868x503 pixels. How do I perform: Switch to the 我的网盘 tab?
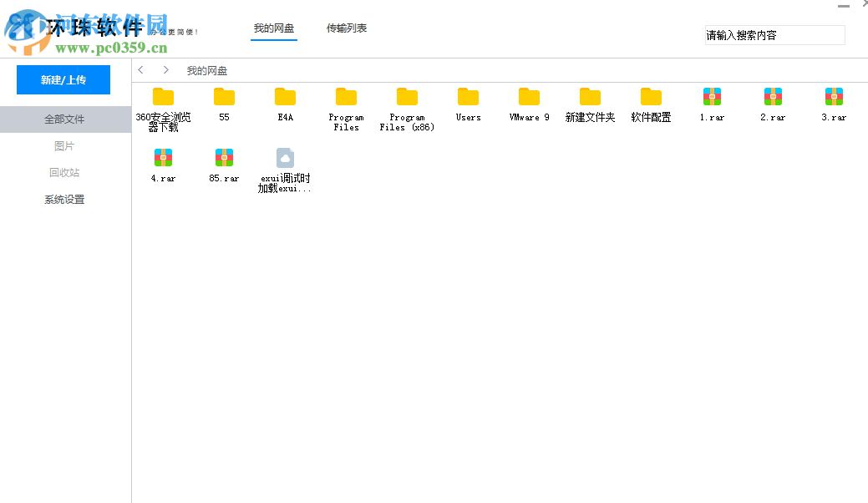pos(274,28)
